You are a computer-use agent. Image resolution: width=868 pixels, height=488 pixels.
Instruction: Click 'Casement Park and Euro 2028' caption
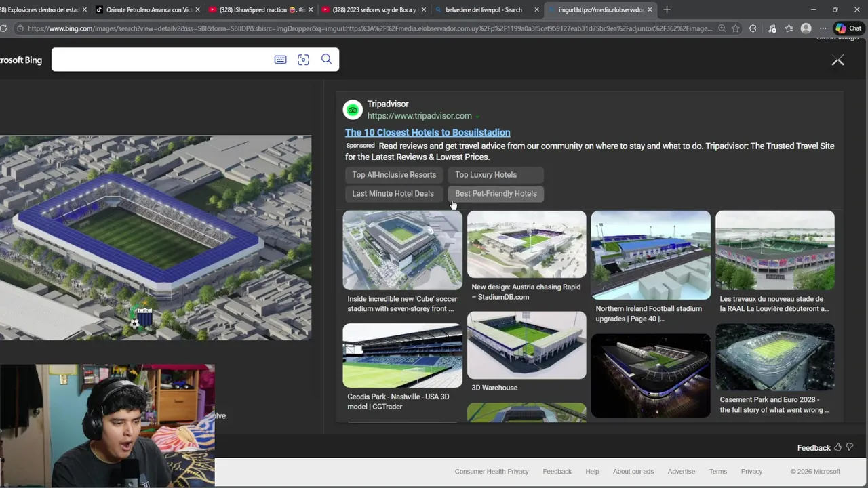click(774, 405)
